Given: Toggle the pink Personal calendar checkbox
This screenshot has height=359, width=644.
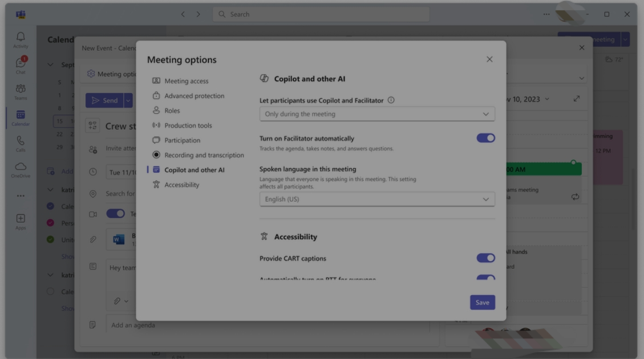Looking at the screenshot, I should point(50,223).
